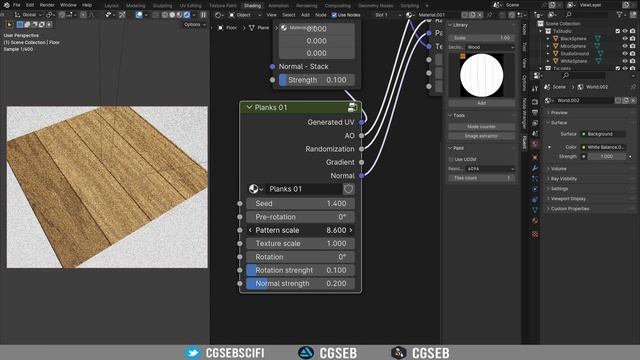The height and width of the screenshot is (360, 640).
Task: Select solid viewport shading mode
Action: tap(172, 15)
